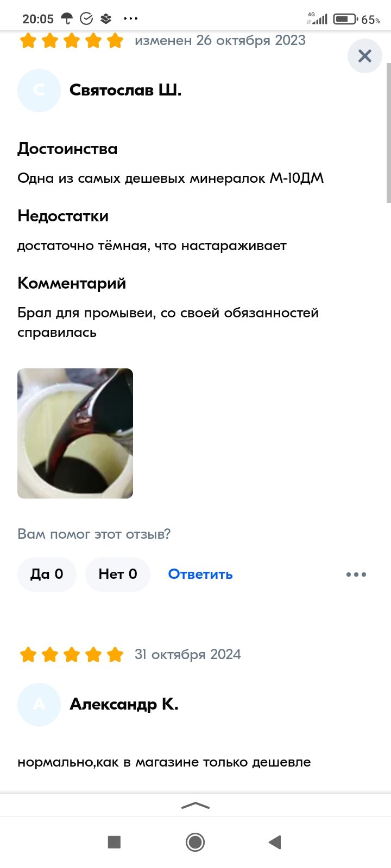Open Святослав Ш. avatar circle
This screenshot has width=391, height=868.
39,91
